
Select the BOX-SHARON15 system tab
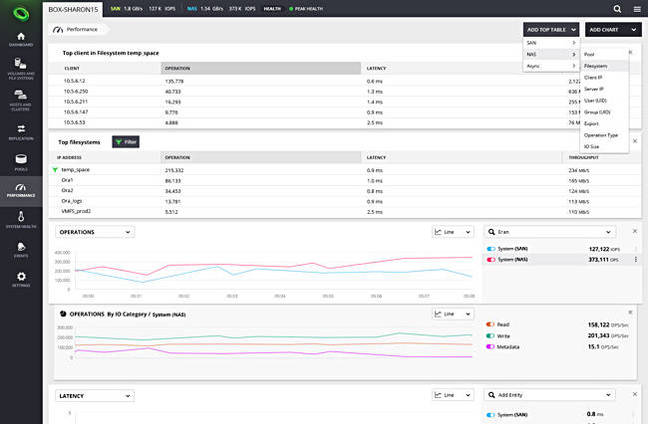tap(73, 9)
